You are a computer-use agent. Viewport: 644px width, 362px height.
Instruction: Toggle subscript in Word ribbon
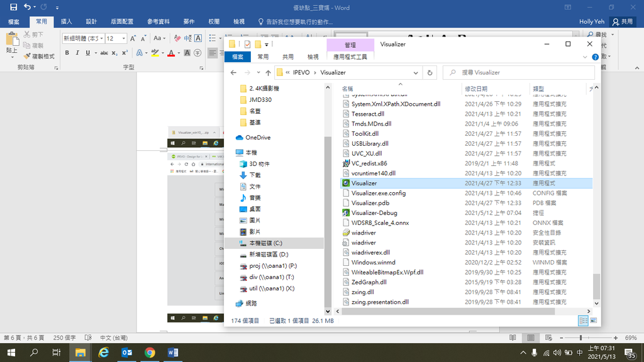[114, 53]
